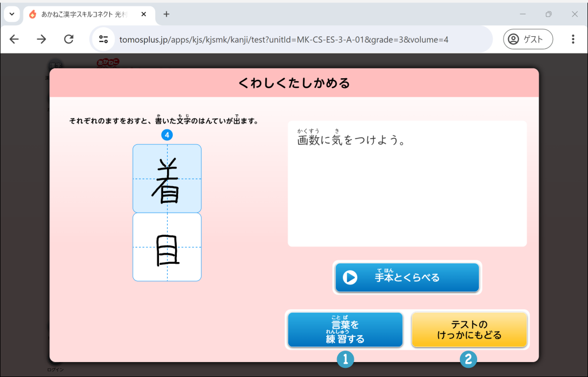Open a new browser tab
The height and width of the screenshot is (377, 588).
coord(167,14)
